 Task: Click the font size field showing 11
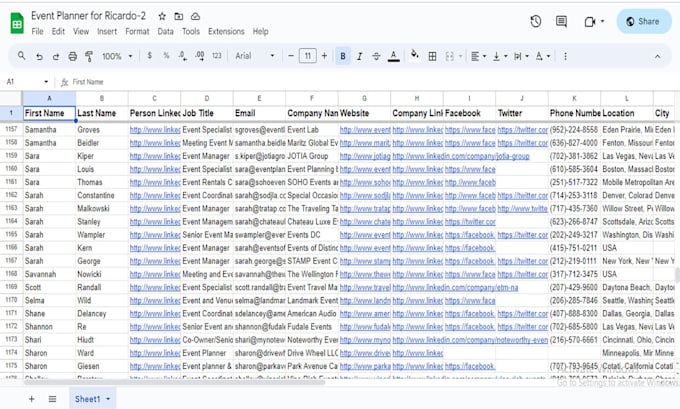307,56
